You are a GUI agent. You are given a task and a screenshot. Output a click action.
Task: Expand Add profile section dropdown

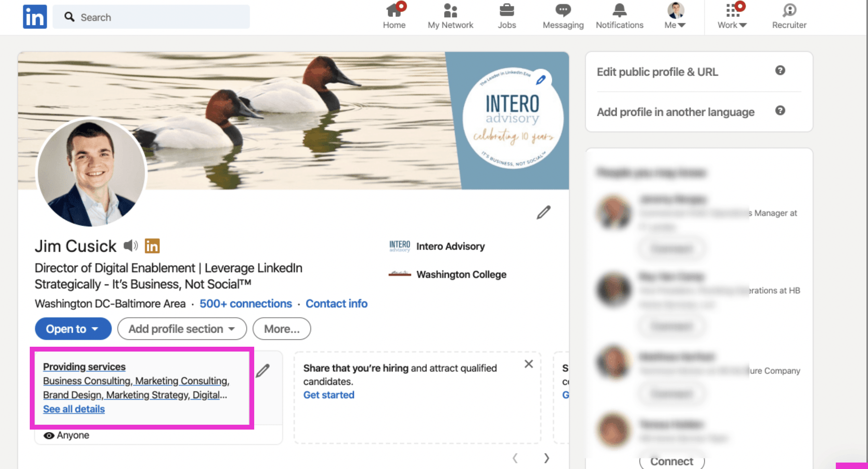pos(182,329)
